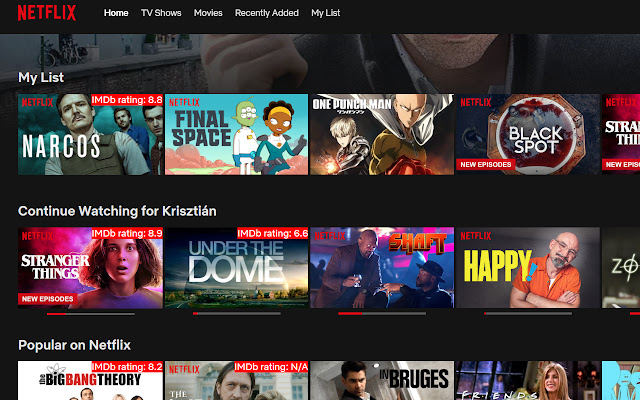Click the IMDb rating 6.6 badge
Image resolution: width=640 pixels, height=400 pixels.
[273, 233]
